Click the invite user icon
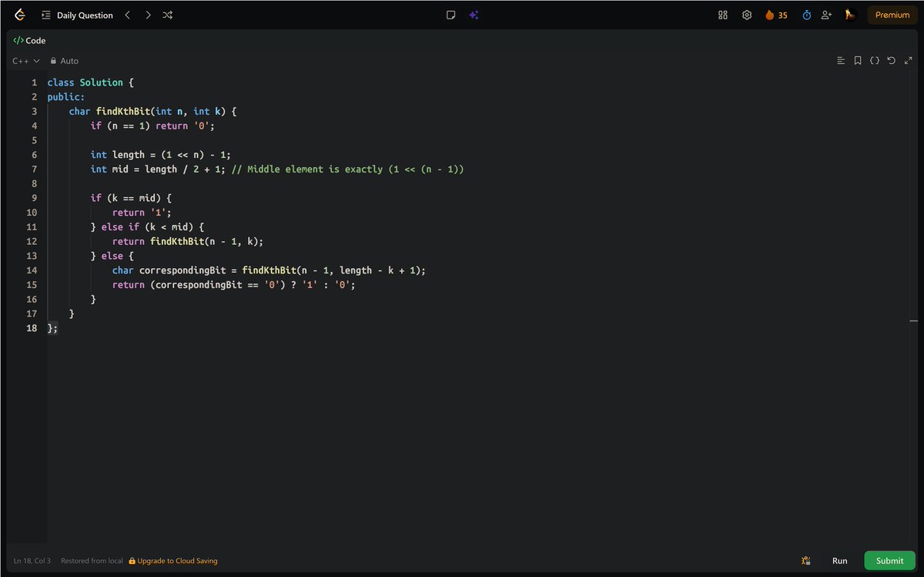 coord(827,15)
